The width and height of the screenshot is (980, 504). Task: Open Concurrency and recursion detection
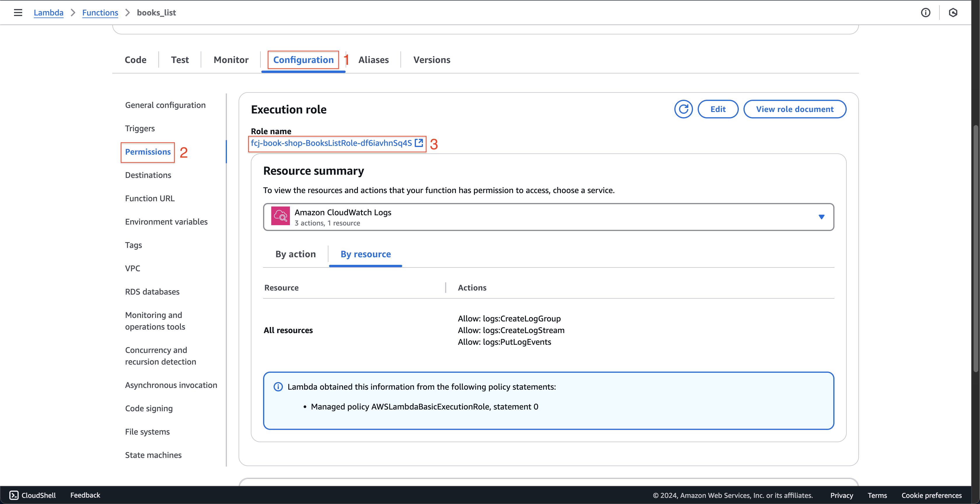coord(160,356)
